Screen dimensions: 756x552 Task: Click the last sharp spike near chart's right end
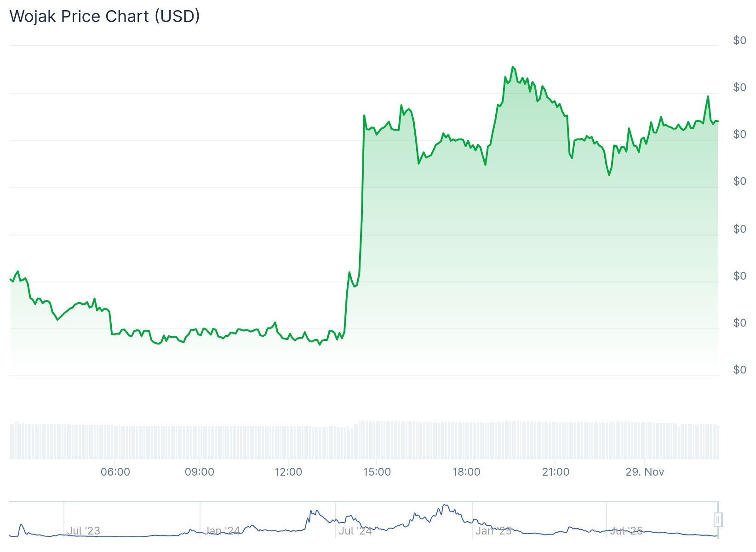click(x=708, y=97)
